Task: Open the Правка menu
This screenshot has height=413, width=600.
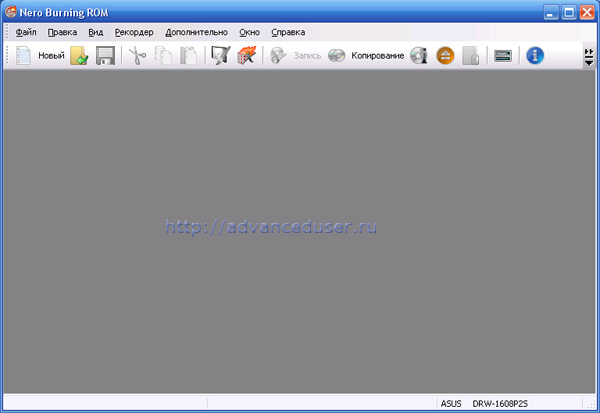Action: click(62, 33)
